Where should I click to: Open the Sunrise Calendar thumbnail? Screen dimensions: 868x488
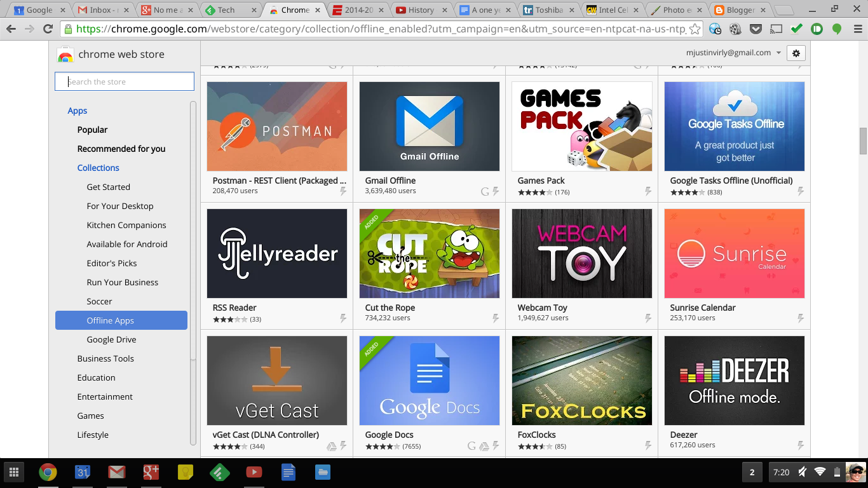tap(735, 254)
